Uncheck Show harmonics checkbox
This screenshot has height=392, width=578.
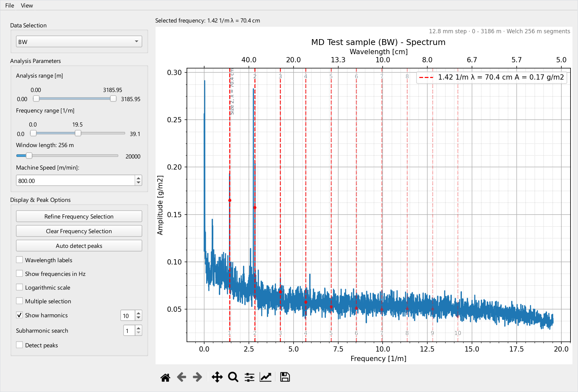pos(20,315)
